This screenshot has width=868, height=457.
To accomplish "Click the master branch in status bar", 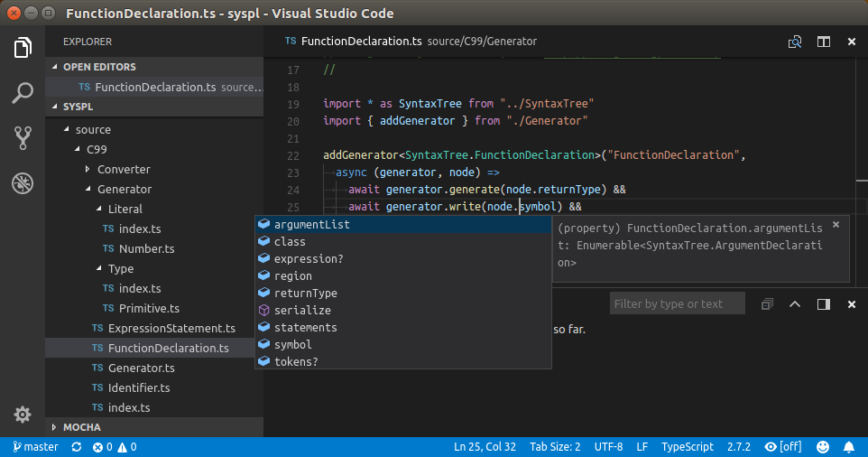I will (x=35, y=447).
